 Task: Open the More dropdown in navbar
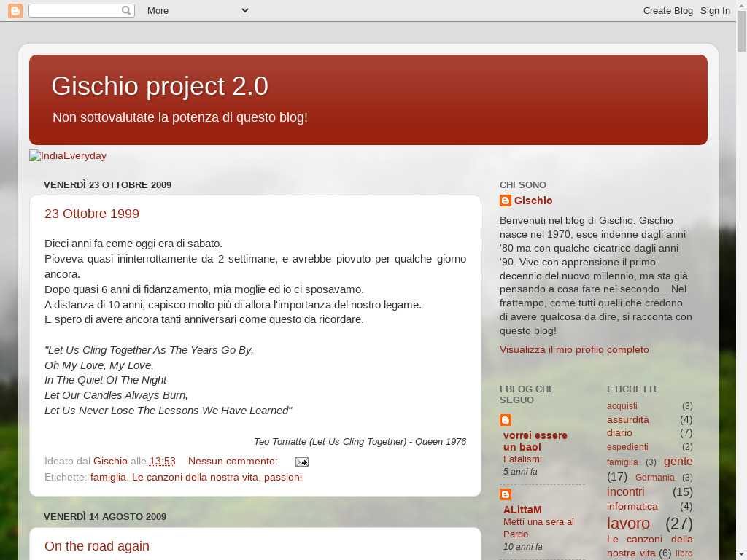[x=197, y=10]
